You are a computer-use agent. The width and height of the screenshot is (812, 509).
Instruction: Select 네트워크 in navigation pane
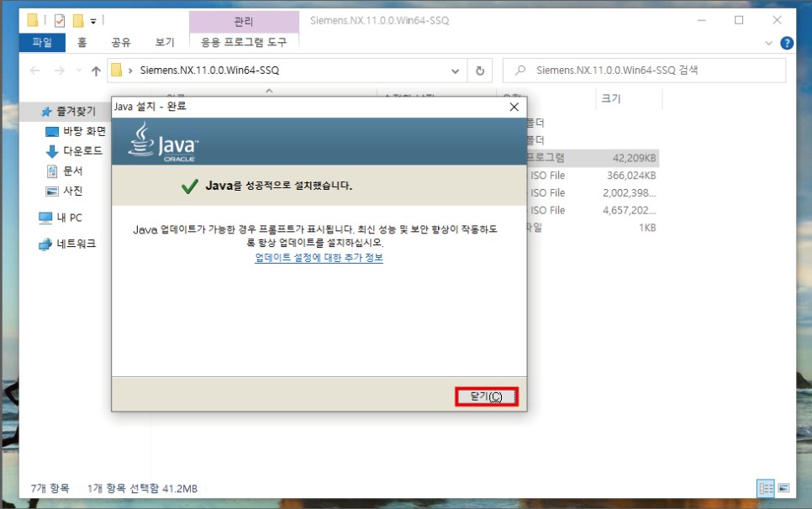tap(76, 244)
